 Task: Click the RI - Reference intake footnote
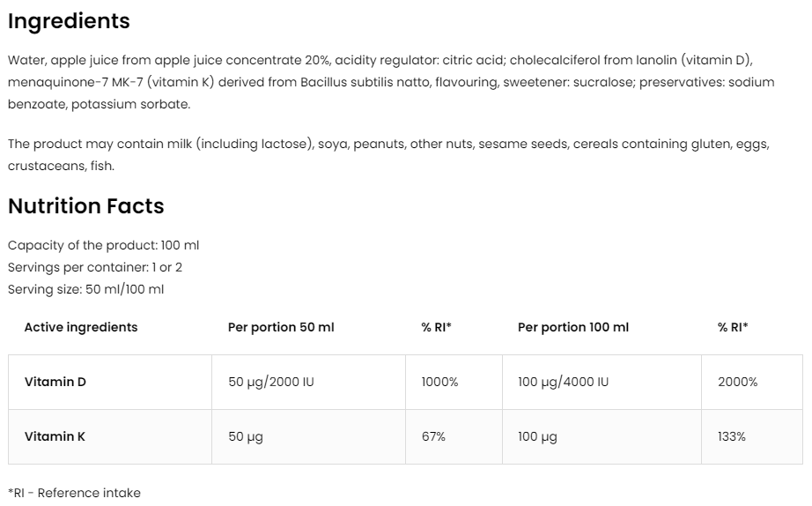[74, 493]
